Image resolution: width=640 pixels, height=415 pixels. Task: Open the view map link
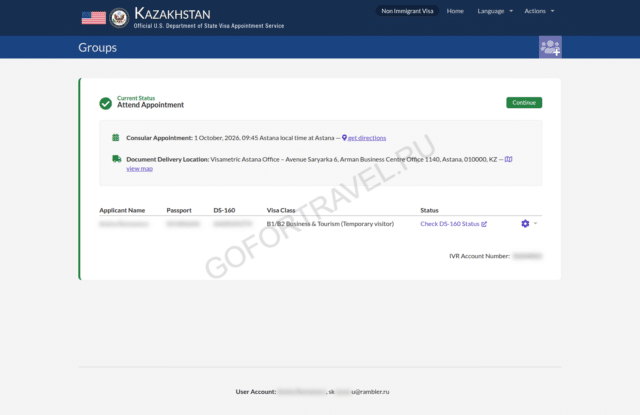click(x=139, y=169)
